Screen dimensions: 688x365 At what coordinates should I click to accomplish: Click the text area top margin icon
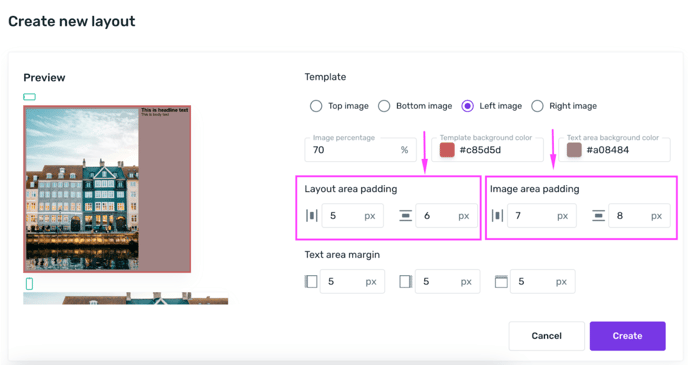pos(501,281)
